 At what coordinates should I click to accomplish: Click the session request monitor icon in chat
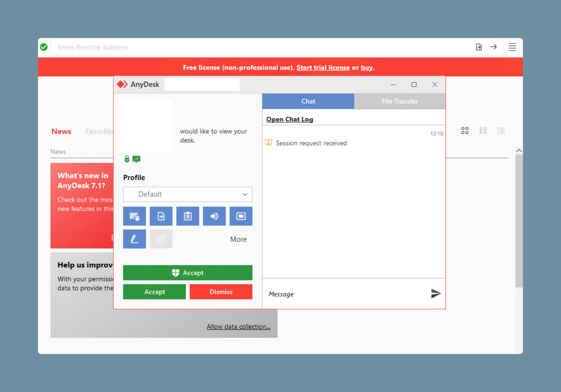pyautogui.click(x=269, y=143)
